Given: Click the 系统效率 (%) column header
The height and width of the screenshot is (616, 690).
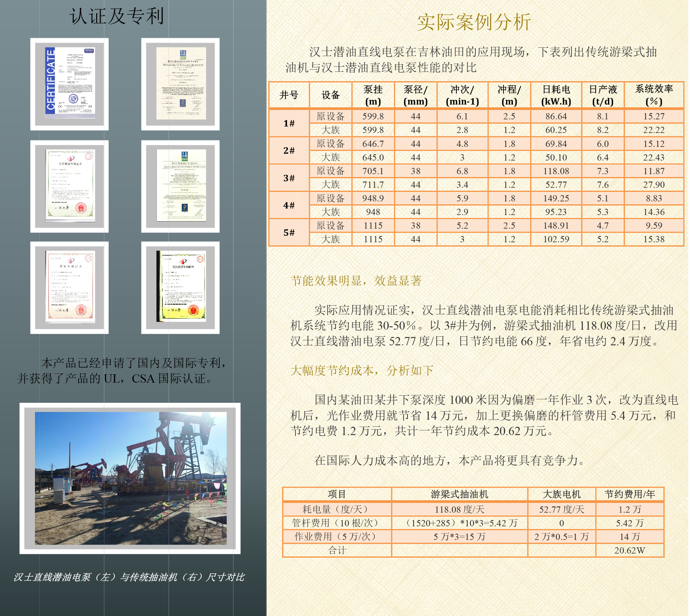Looking at the screenshot, I should pyautogui.click(x=654, y=95).
